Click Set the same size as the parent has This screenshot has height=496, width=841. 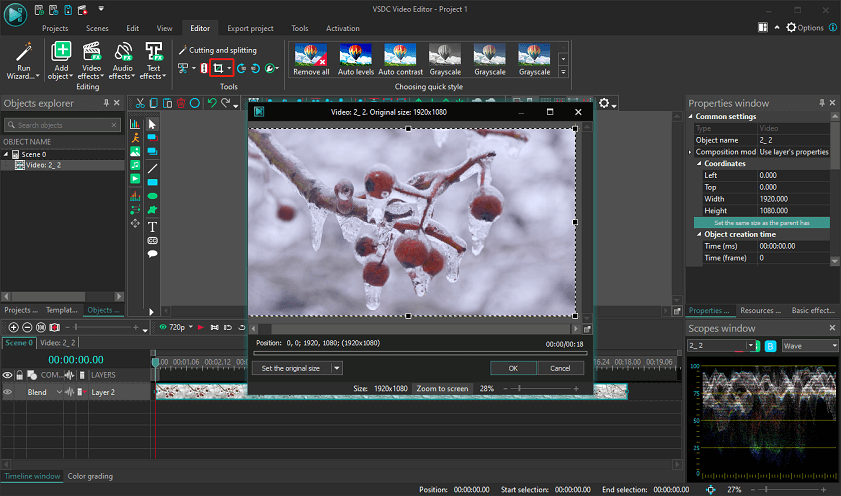coord(762,223)
